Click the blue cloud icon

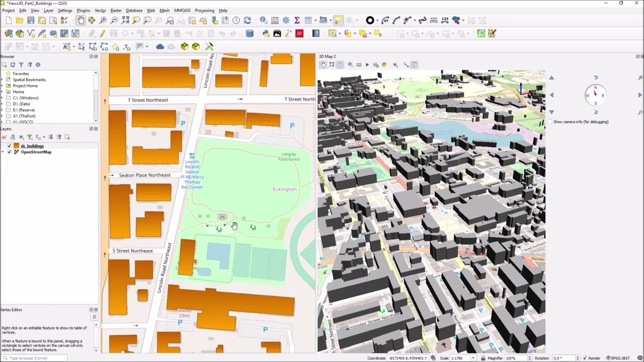tap(160, 46)
